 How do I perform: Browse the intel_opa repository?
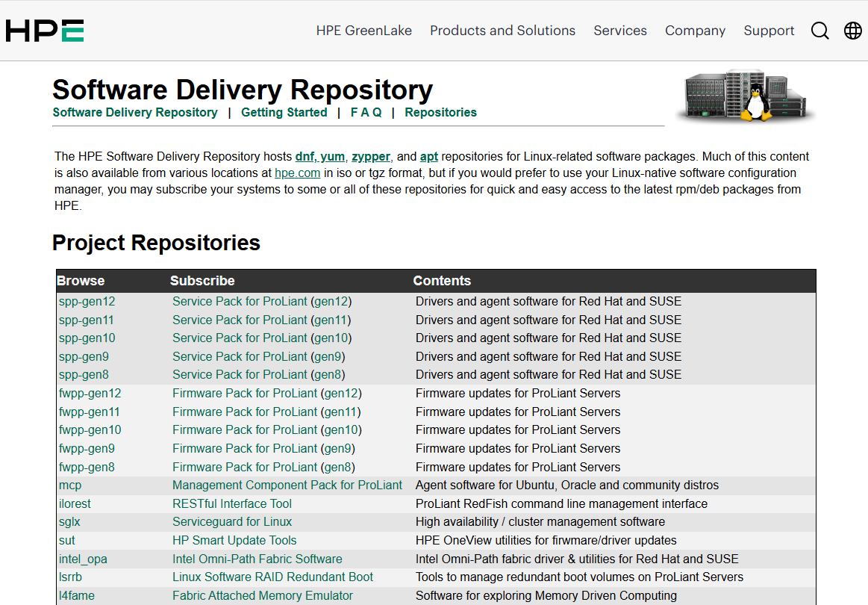point(83,559)
